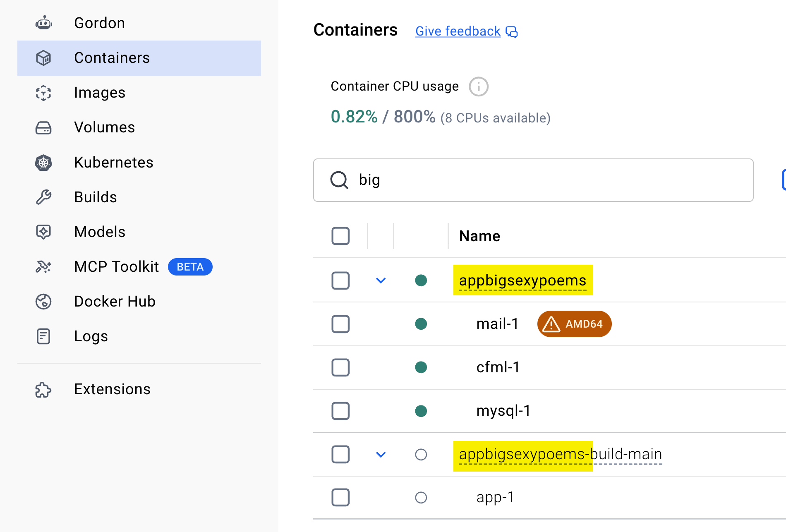Click the Gordon robot icon
This screenshot has height=532, width=786.
43,23
